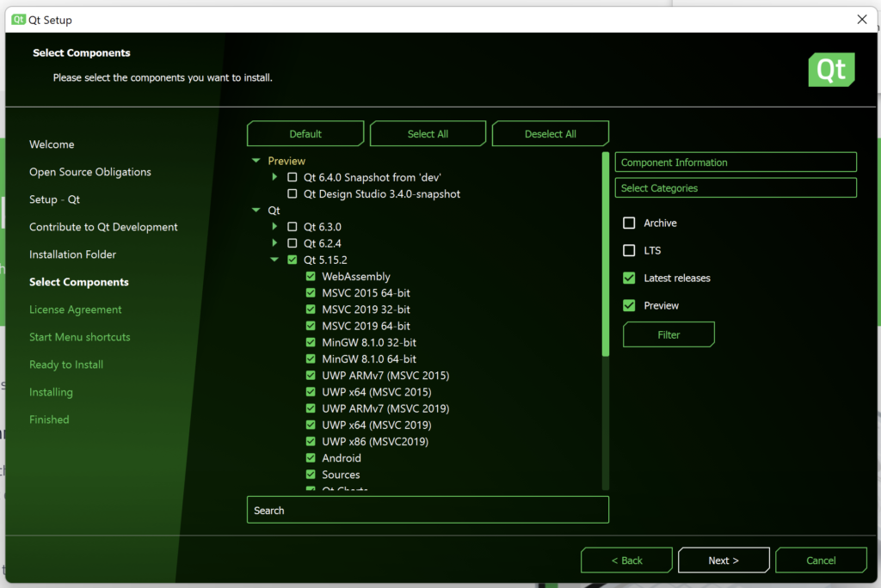Open the Select Categories section
The height and width of the screenshot is (588, 881).
tap(736, 188)
